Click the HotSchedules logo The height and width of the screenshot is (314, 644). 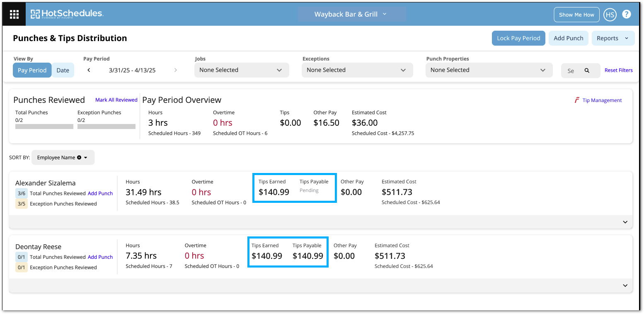[67, 14]
